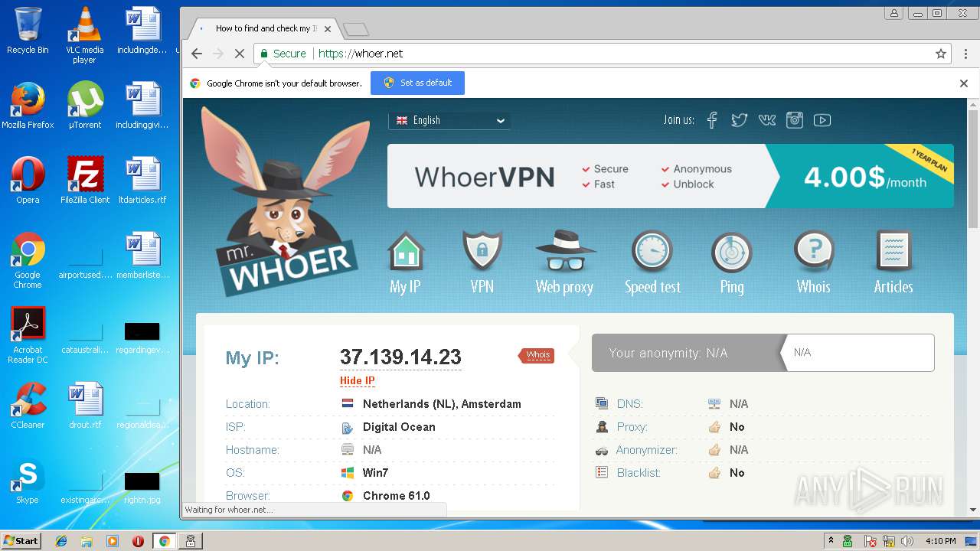Open the Articles notepad icon
This screenshot has width=980, height=551.
click(x=893, y=252)
